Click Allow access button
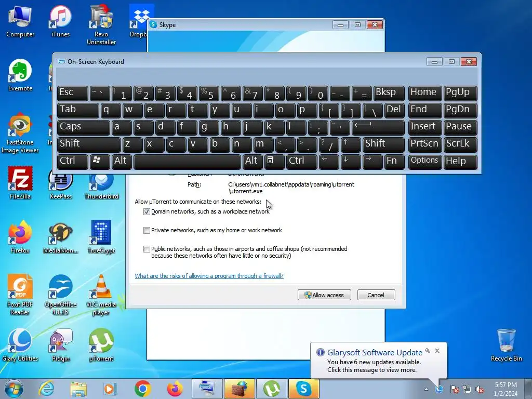This screenshot has height=399, width=532. [324, 295]
